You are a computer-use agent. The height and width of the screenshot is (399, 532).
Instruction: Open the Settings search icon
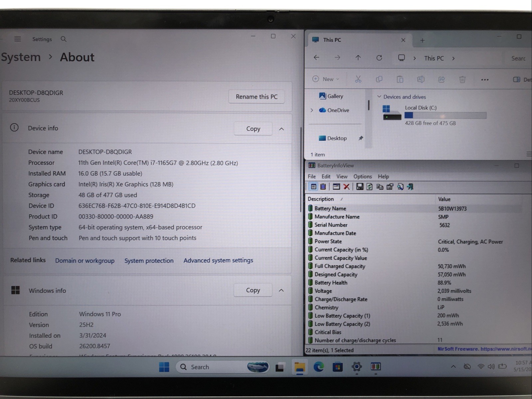pos(64,39)
